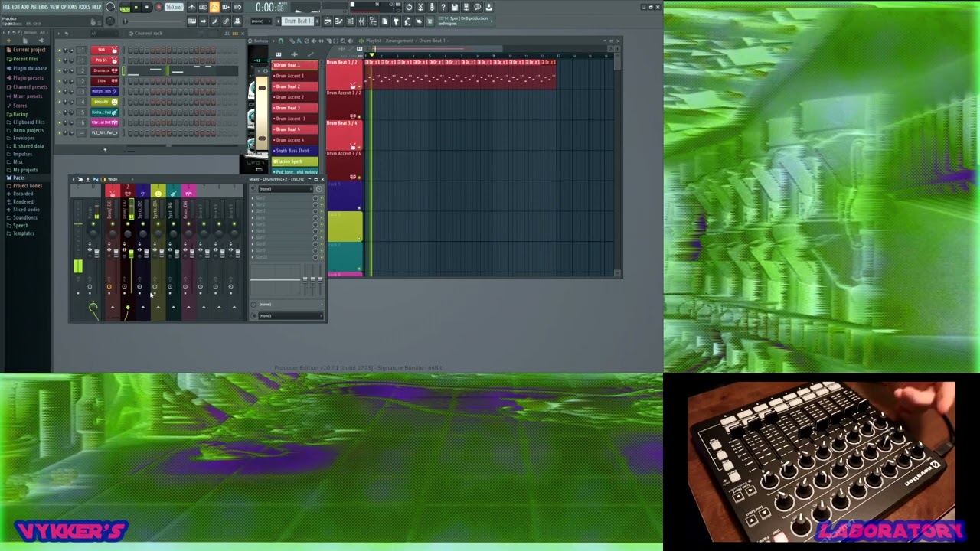
Task: Open the PATTERNS menu
Action: coord(39,7)
